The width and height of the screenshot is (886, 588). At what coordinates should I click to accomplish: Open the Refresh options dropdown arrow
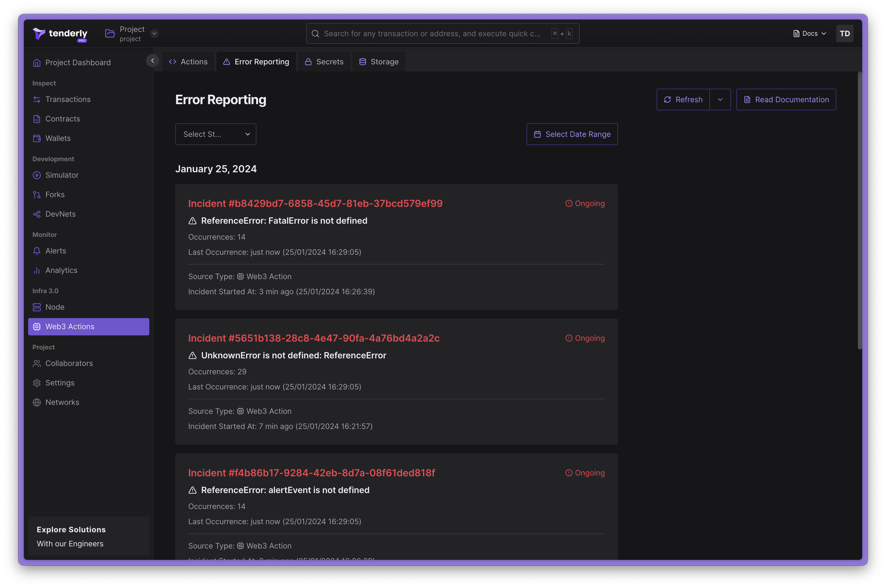point(720,99)
